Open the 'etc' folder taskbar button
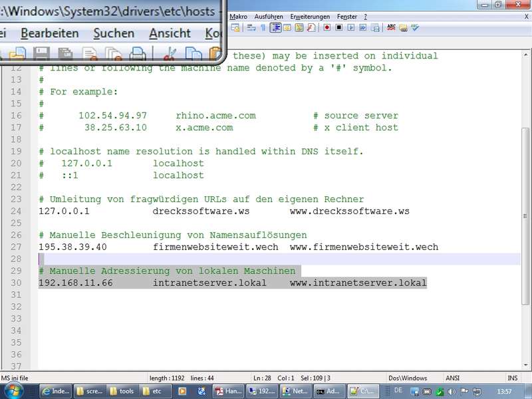The height and width of the screenshot is (399, 532). 156,391
